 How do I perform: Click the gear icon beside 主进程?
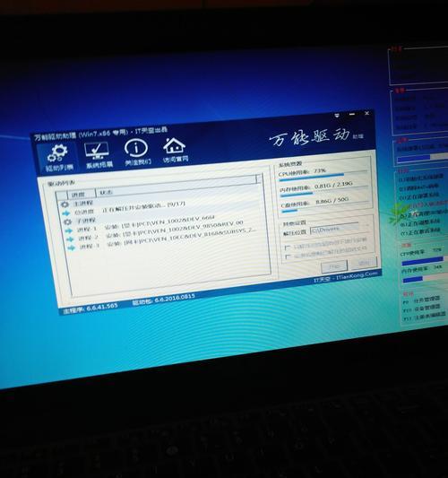point(65,204)
